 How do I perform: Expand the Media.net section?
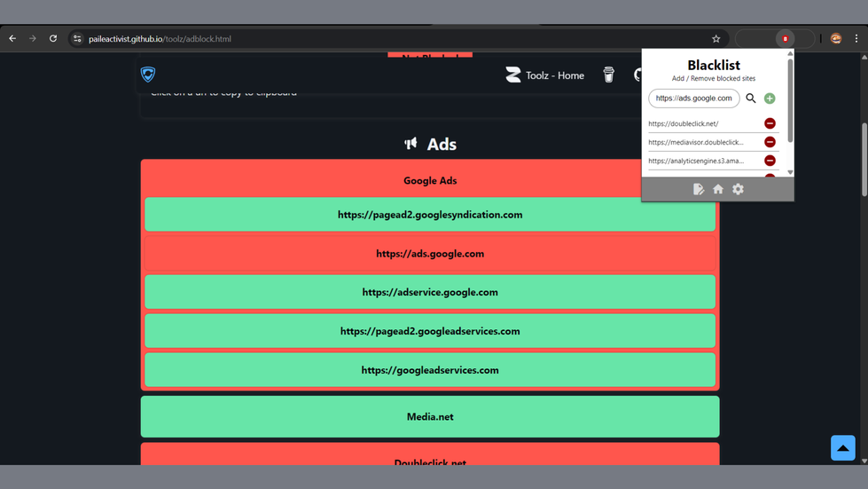pos(430,416)
